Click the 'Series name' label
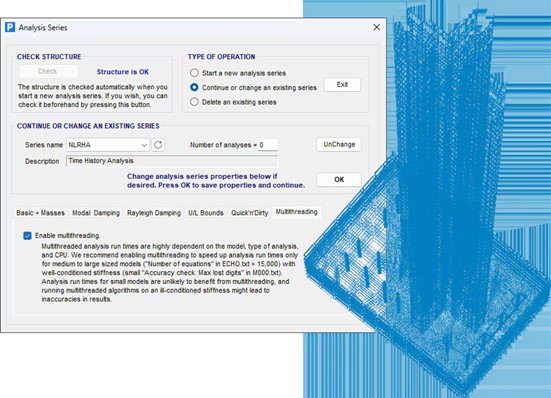Viewport: 551px width, 398px height. point(44,145)
